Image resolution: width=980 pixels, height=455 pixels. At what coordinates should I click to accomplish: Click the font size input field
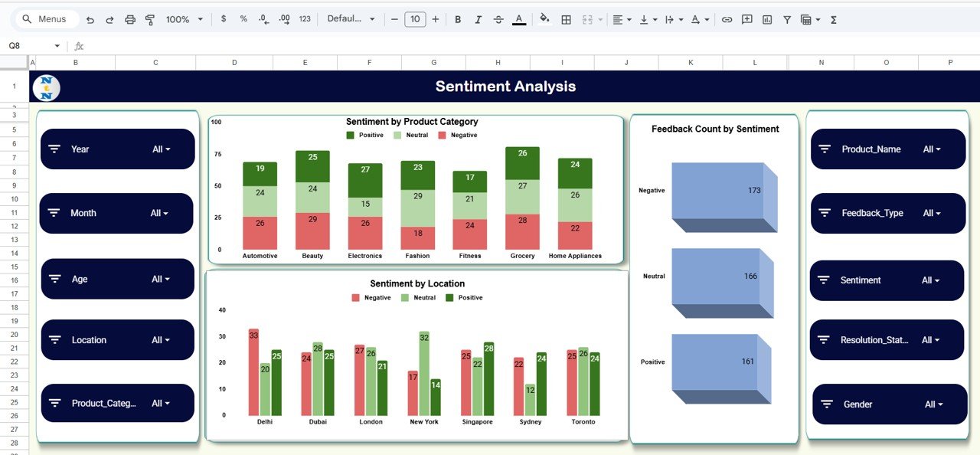pyautogui.click(x=414, y=18)
